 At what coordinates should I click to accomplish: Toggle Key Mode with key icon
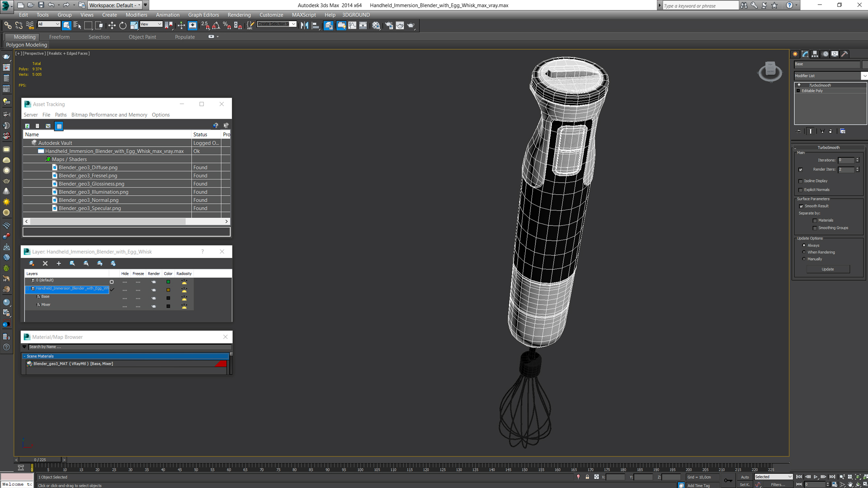pyautogui.click(x=728, y=480)
